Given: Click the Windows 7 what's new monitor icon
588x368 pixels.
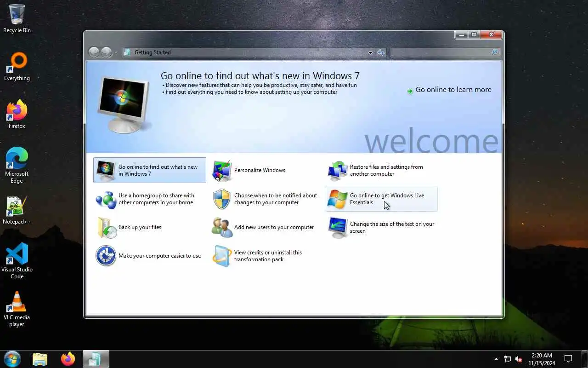Looking at the screenshot, I should (x=106, y=171).
